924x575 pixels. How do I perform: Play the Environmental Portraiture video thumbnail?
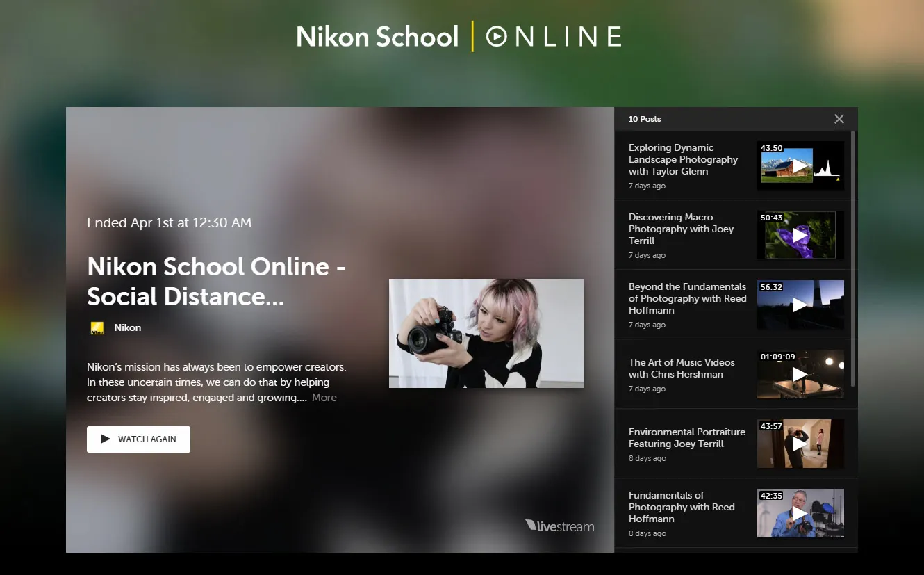[800, 444]
